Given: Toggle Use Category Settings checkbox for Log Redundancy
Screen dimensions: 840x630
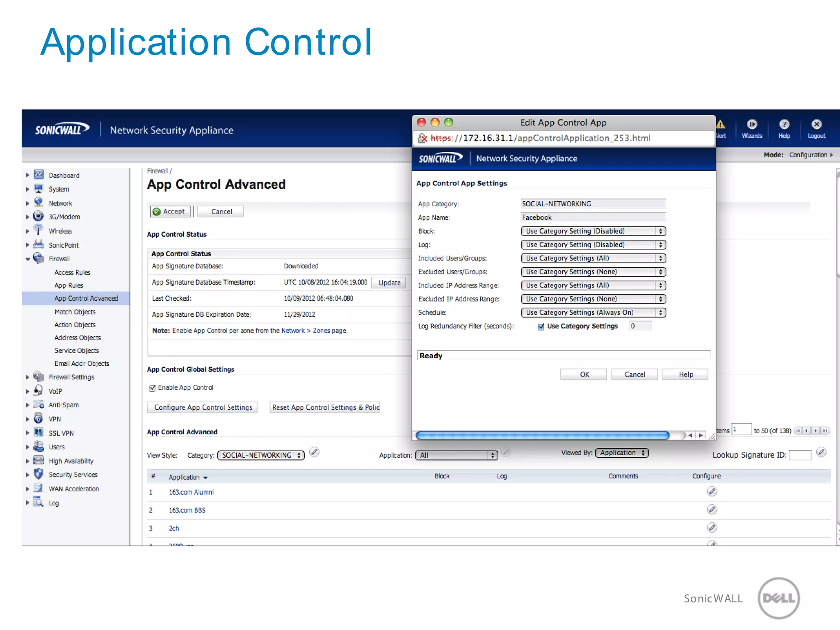Looking at the screenshot, I should (541, 326).
